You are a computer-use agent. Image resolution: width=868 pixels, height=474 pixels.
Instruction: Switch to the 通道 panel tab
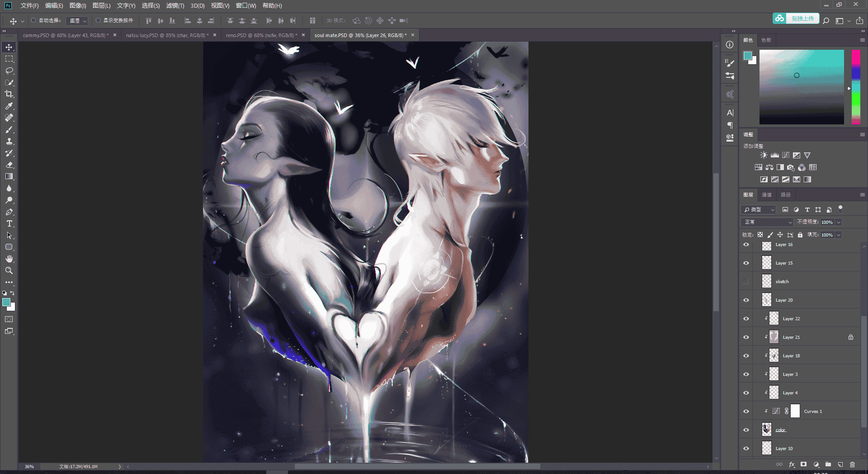click(767, 195)
